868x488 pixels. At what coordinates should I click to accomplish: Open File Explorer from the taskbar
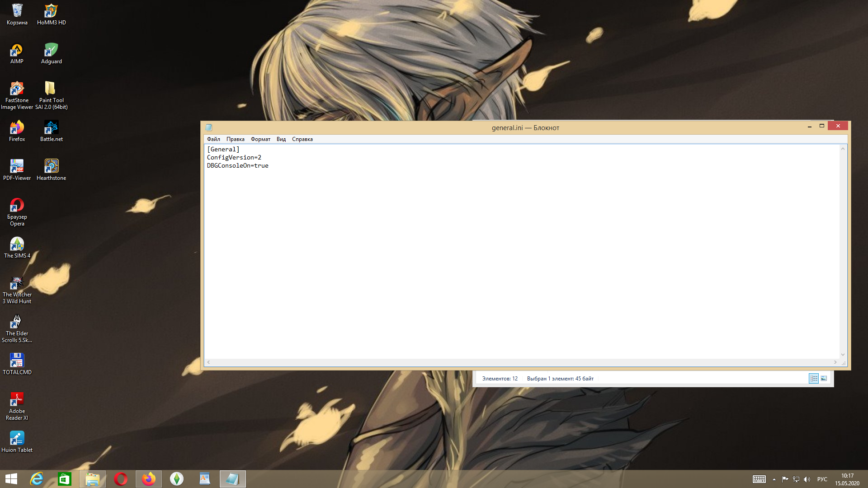93,479
